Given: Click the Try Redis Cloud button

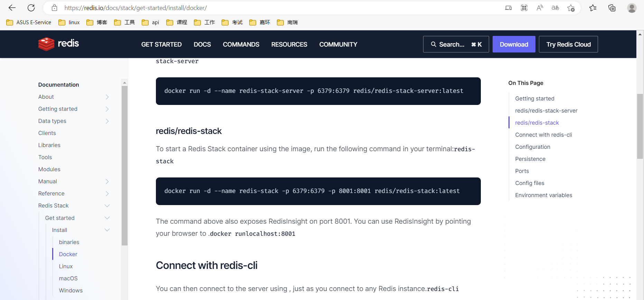Looking at the screenshot, I should 568,44.
